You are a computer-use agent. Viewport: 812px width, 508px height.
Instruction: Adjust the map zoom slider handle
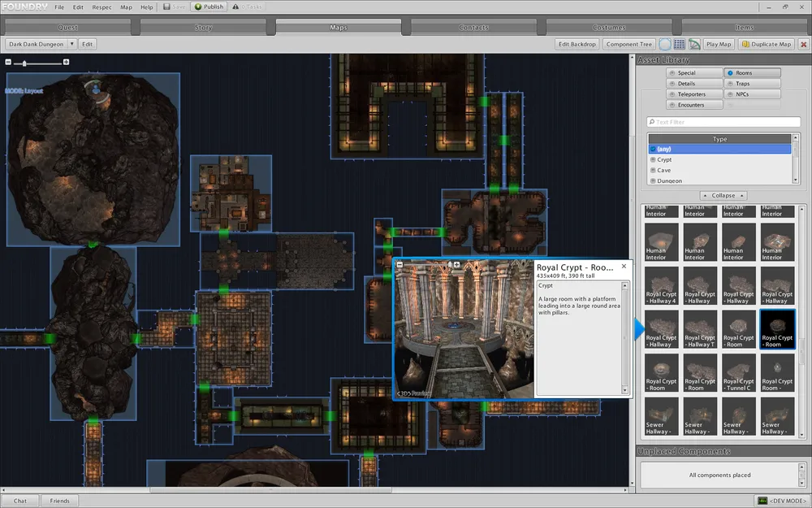tap(24, 63)
